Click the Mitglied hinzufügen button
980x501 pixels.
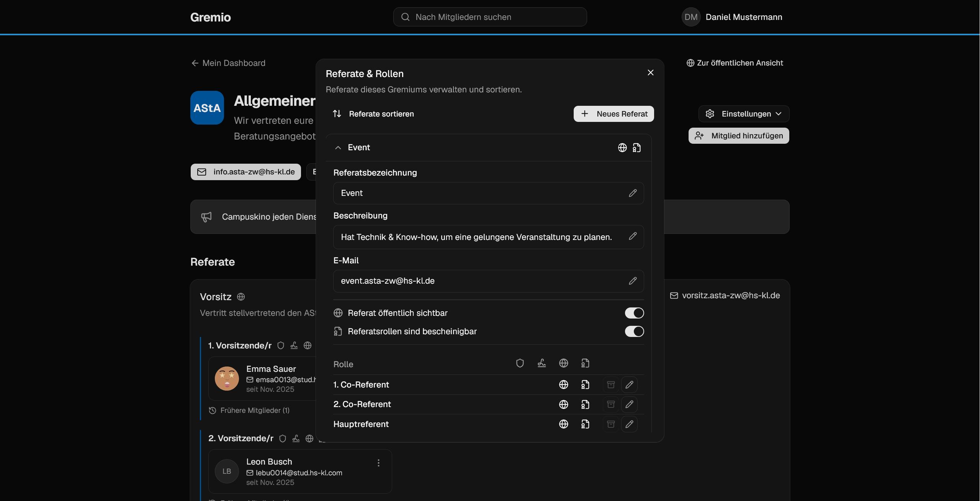coord(739,136)
